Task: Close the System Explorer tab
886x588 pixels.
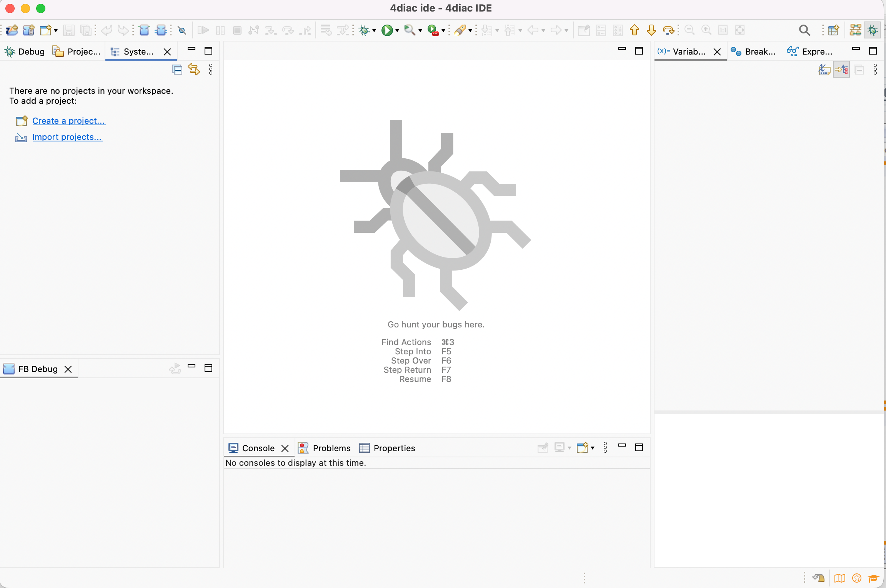Action: pos(167,51)
